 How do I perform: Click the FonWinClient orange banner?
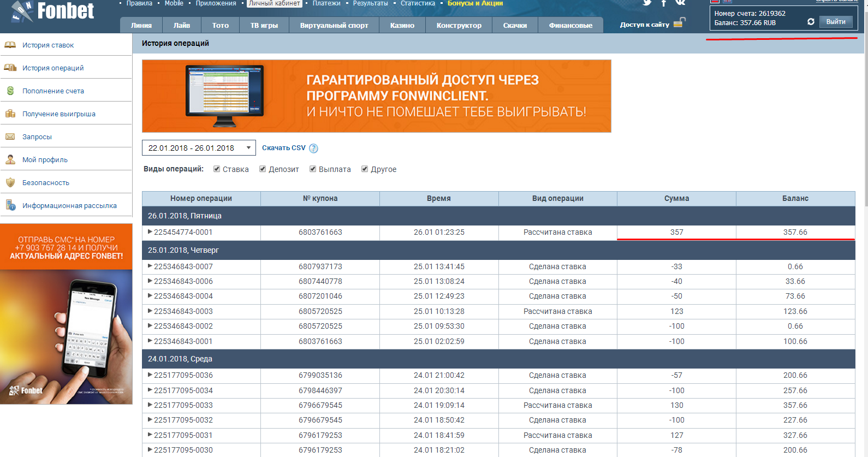[x=376, y=96]
